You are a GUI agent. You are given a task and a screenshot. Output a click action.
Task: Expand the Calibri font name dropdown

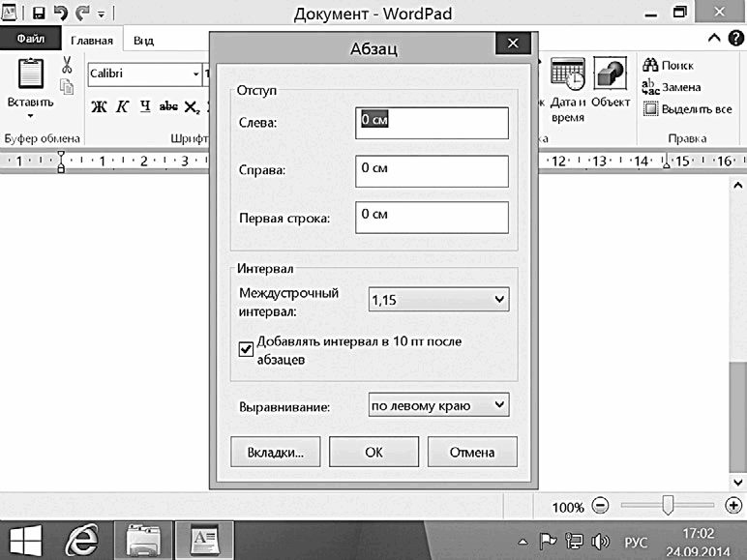point(195,74)
